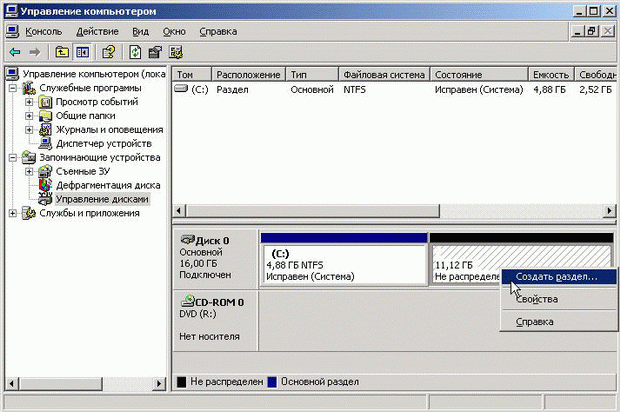Minimize the inner console window
Image resolution: width=620 pixels, height=412 pixels.
[x=578, y=31]
